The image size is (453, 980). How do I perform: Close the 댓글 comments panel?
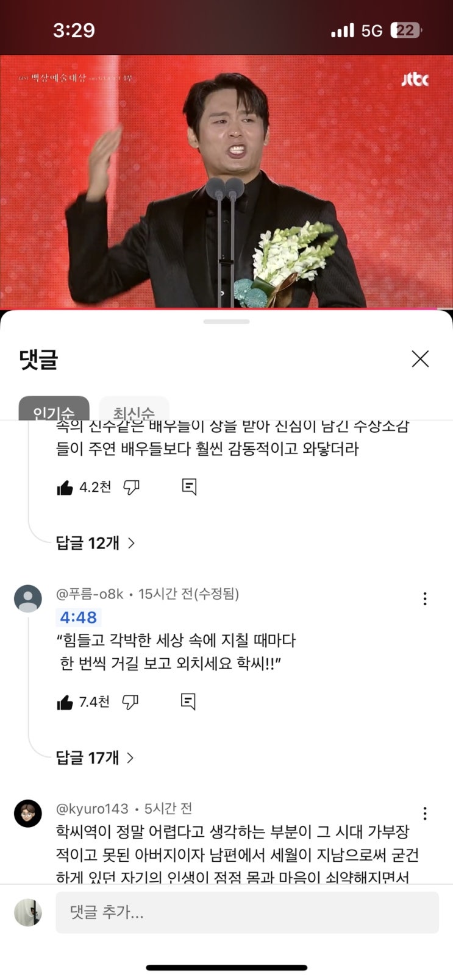click(x=420, y=359)
